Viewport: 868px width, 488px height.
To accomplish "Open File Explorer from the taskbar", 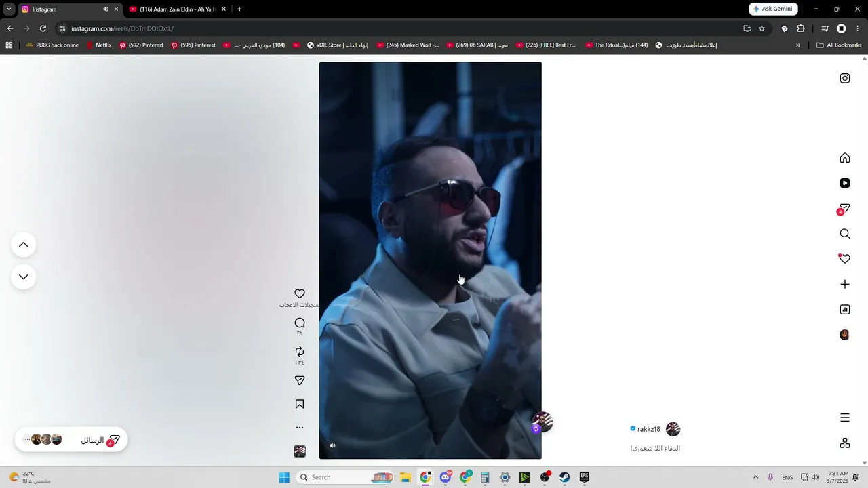I will pyautogui.click(x=405, y=477).
